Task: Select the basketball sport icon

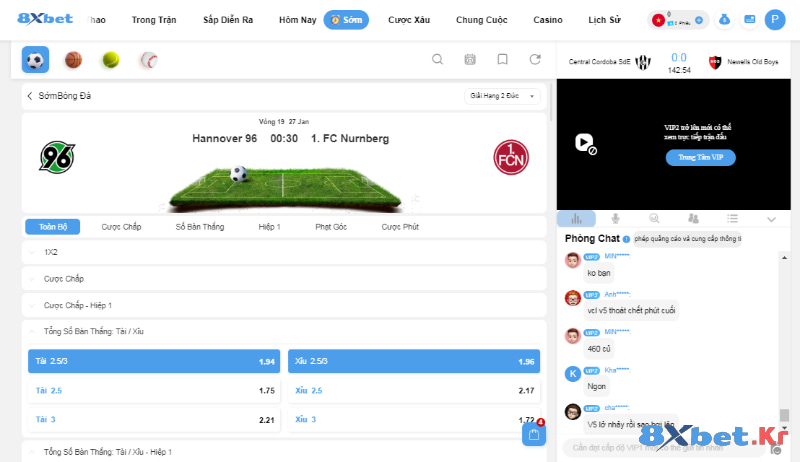Action: pyautogui.click(x=73, y=60)
